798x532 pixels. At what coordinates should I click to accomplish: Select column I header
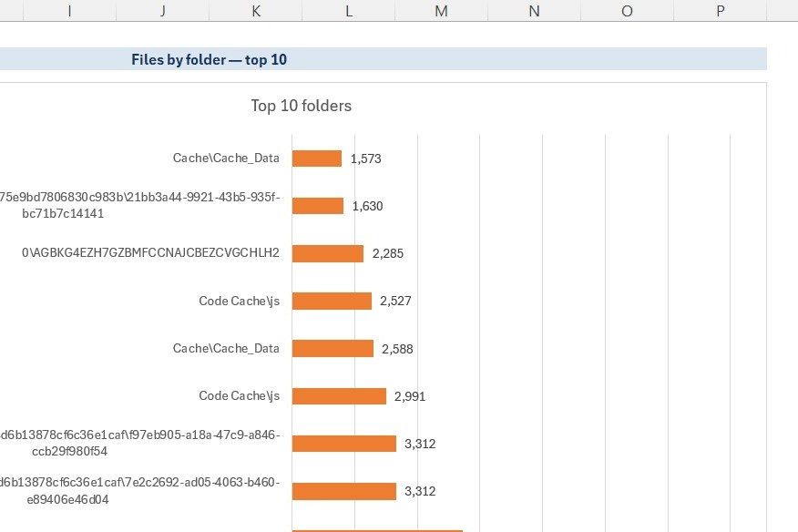(x=70, y=11)
